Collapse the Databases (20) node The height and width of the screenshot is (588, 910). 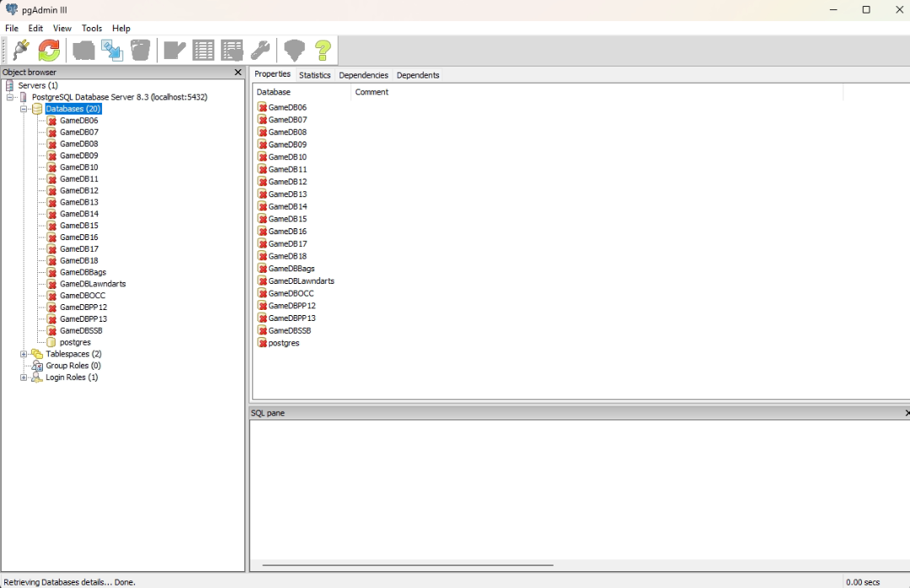coord(24,110)
